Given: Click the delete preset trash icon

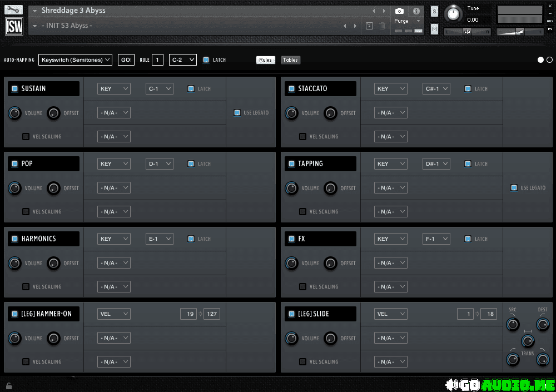Looking at the screenshot, I should (383, 26).
